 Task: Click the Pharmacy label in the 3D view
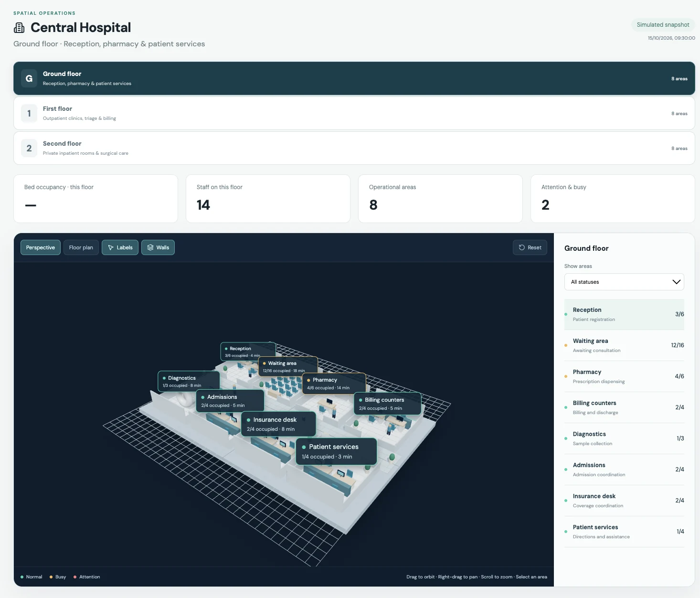[x=334, y=384]
